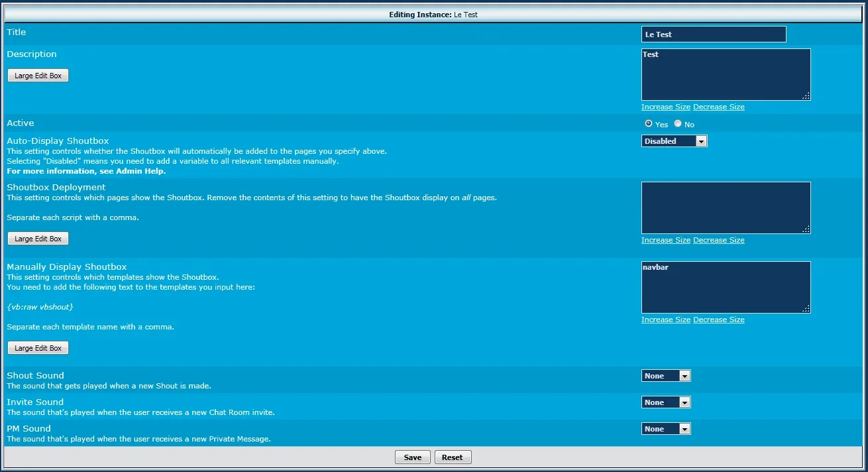The image size is (868, 472).
Task: Click the Save button
Action: click(413, 457)
